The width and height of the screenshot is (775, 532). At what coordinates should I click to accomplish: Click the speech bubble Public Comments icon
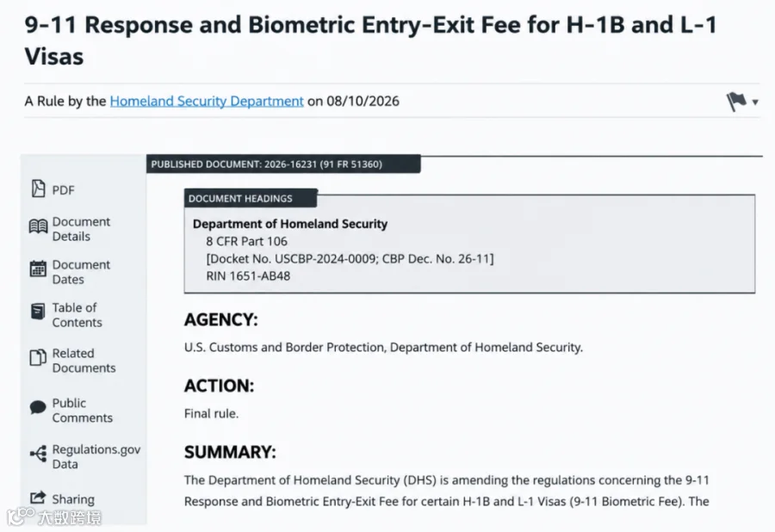tap(38, 407)
